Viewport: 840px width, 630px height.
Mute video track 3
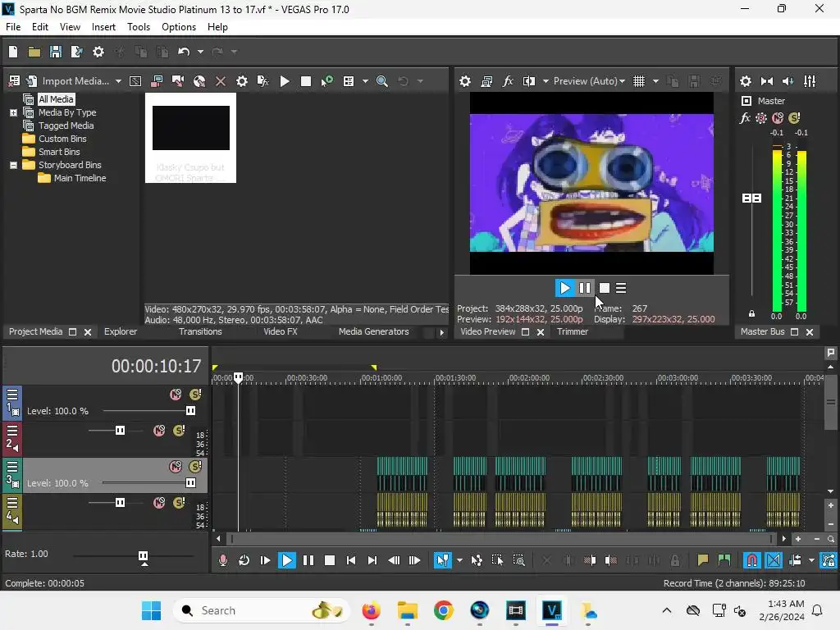(x=176, y=467)
